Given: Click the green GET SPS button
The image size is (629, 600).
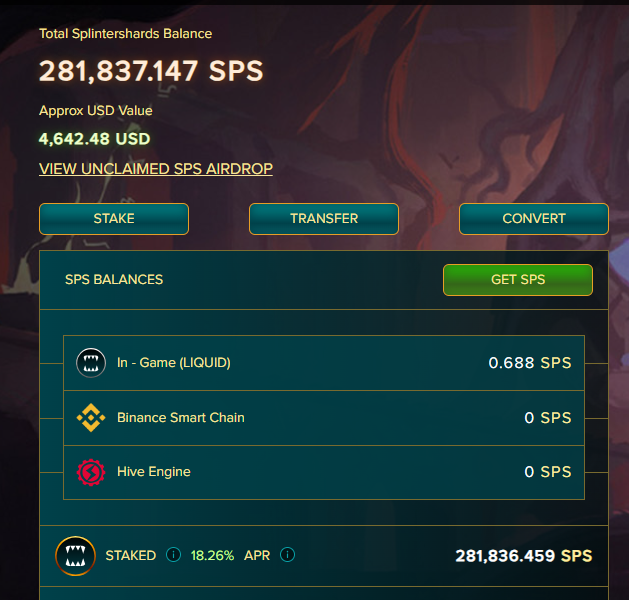Looking at the screenshot, I should tap(517, 280).
